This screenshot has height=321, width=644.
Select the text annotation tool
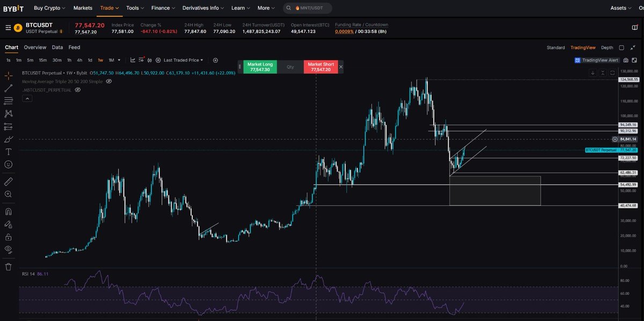click(9, 152)
